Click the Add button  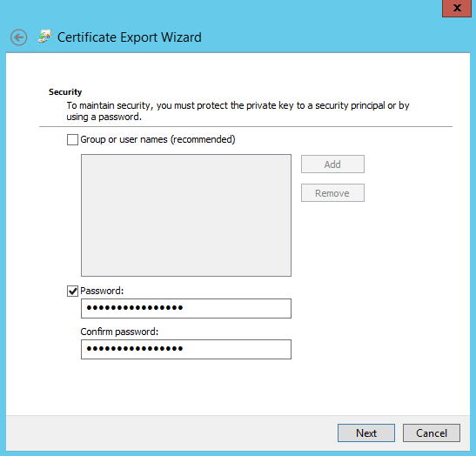click(332, 164)
